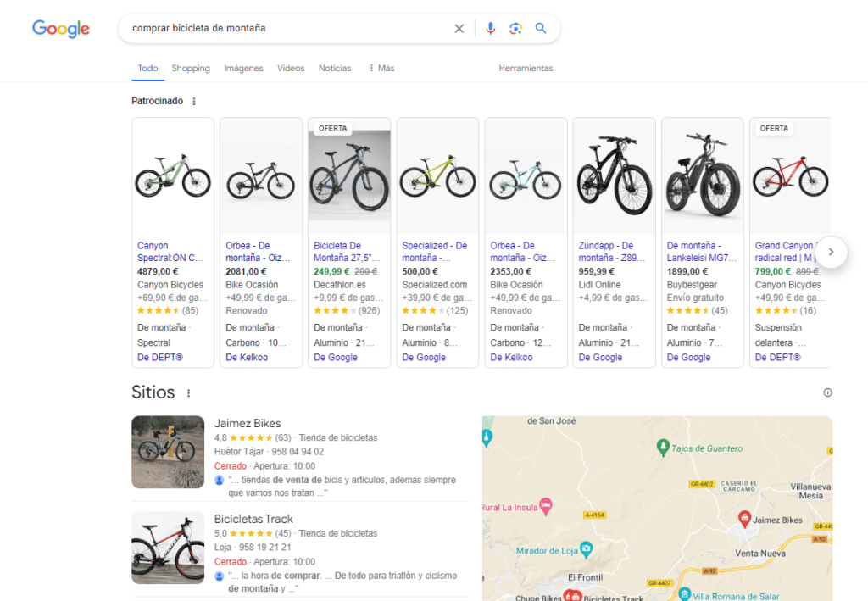The width and height of the screenshot is (868, 601).
Task: Click the Venta Nueva map label
Action: point(760,554)
